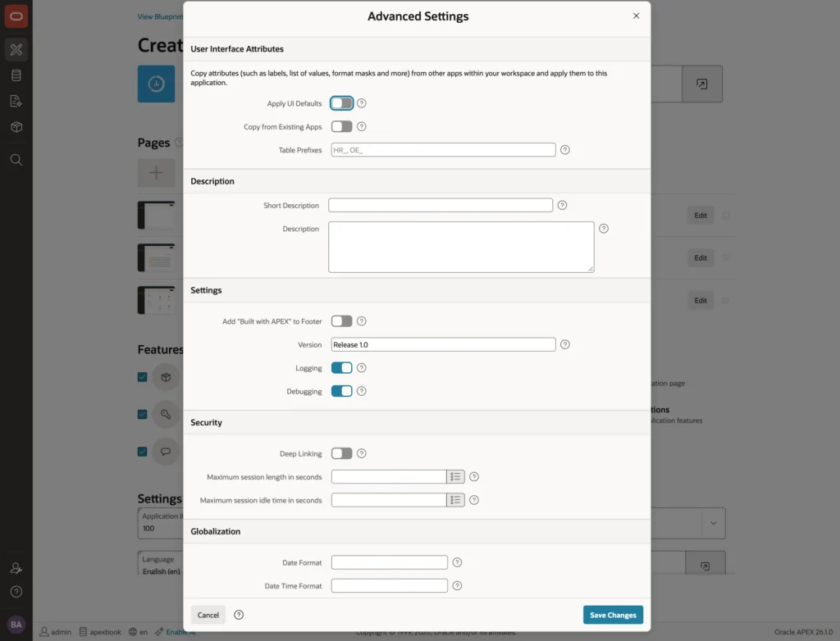
Task: Open the SQL Workshop database icon
Action: tap(16, 75)
